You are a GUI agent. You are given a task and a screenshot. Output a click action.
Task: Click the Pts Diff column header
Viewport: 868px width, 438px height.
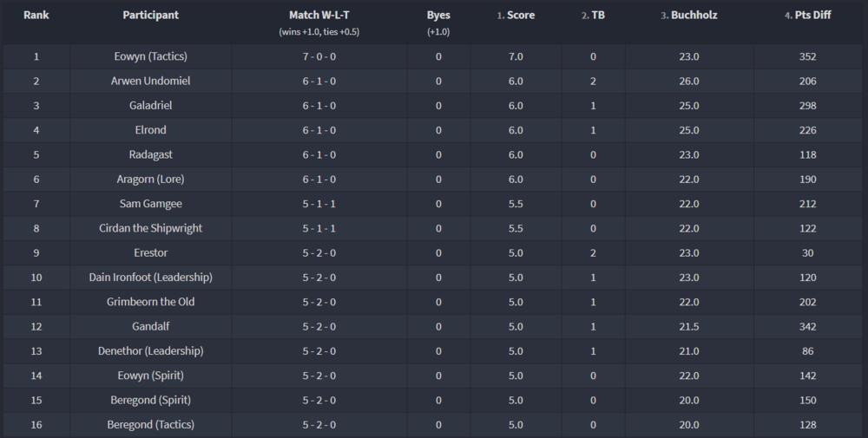pyautogui.click(x=808, y=16)
